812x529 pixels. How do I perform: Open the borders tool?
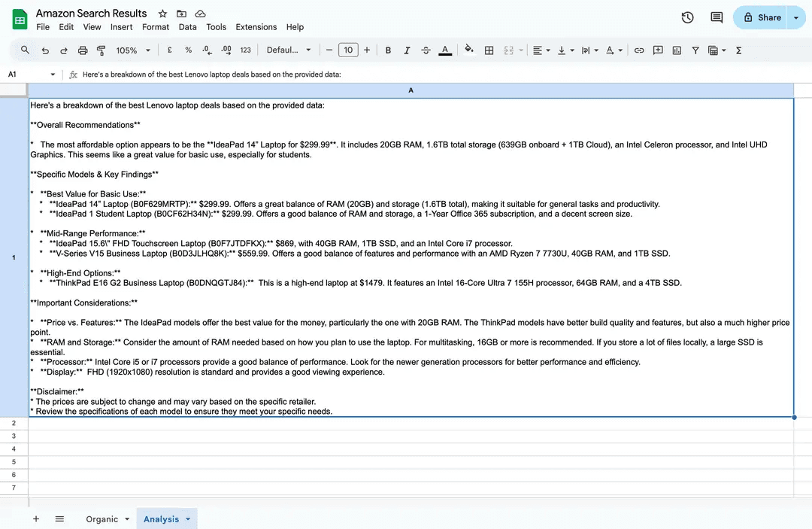[x=489, y=50]
